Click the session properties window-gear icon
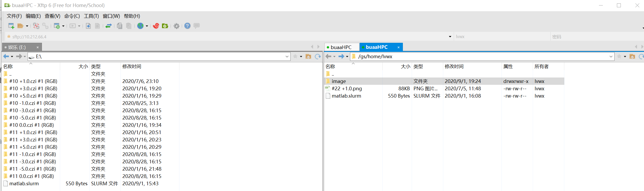 (x=57, y=26)
